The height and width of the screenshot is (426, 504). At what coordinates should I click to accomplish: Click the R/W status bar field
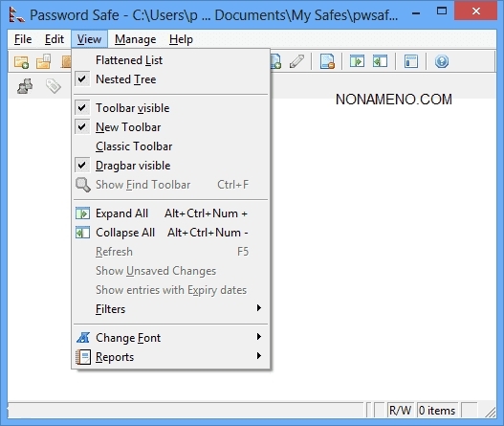tap(400, 411)
